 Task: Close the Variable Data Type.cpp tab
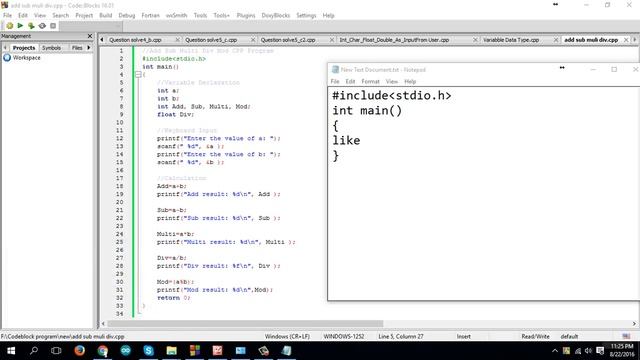tap(556, 40)
